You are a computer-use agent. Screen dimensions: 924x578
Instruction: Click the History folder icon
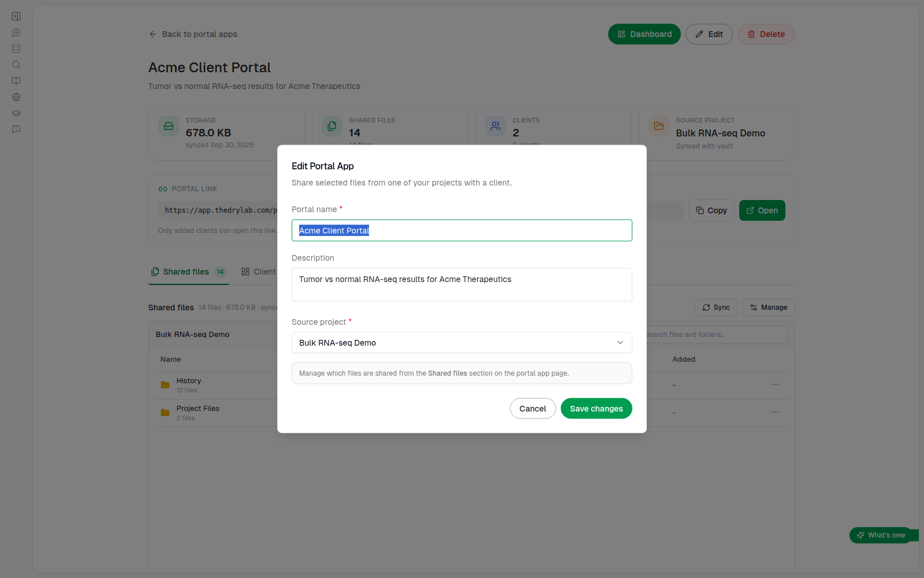tap(165, 385)
